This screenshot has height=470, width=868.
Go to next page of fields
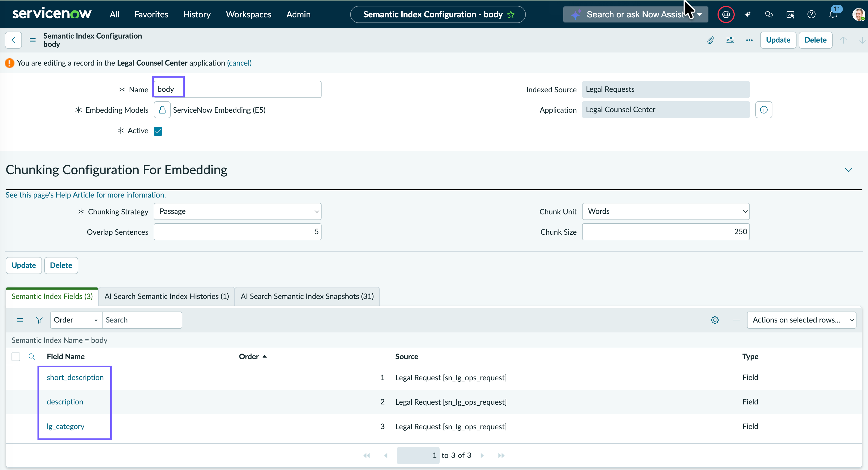point(482,456)
